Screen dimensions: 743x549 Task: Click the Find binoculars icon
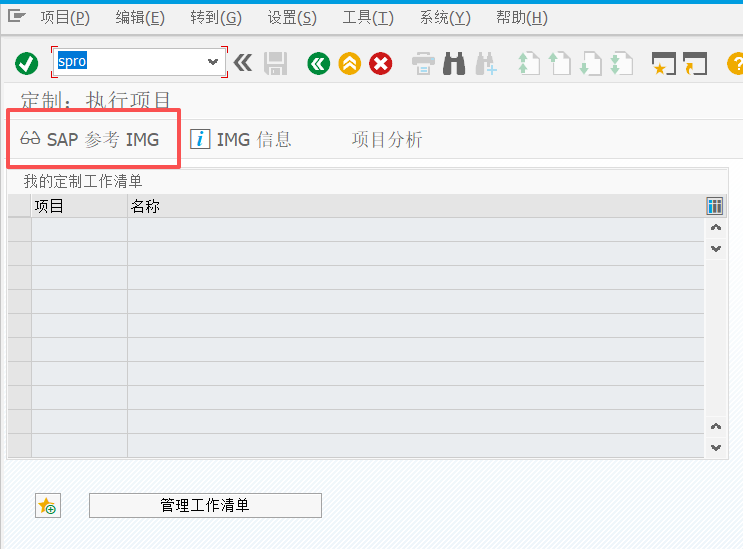click(454, 63)
